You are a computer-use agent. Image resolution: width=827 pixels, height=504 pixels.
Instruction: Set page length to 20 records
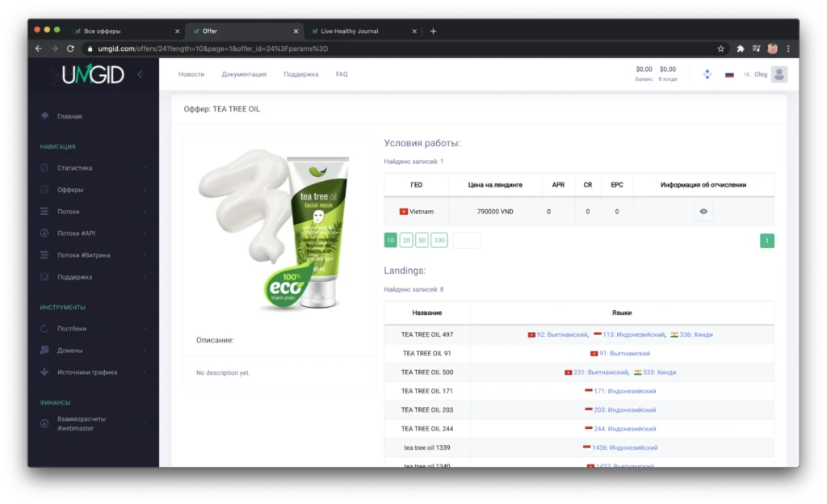coord(405,241)
